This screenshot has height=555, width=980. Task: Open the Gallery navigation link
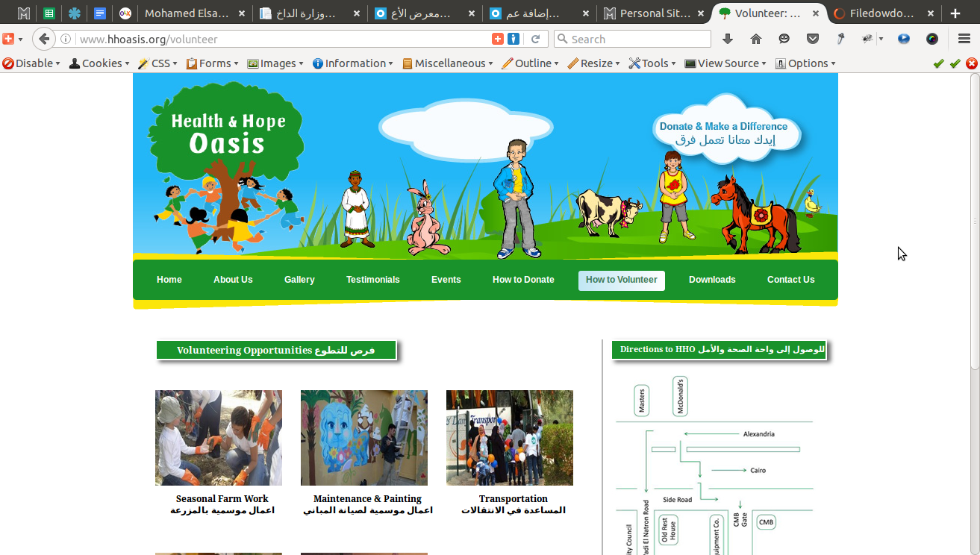(x=299, y=280)
